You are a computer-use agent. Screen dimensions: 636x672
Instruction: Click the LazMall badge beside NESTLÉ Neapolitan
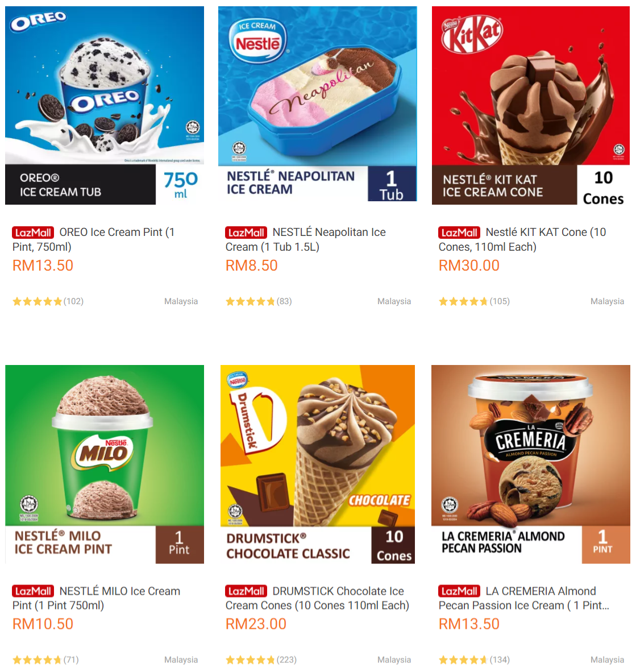[x=246, y=233]
